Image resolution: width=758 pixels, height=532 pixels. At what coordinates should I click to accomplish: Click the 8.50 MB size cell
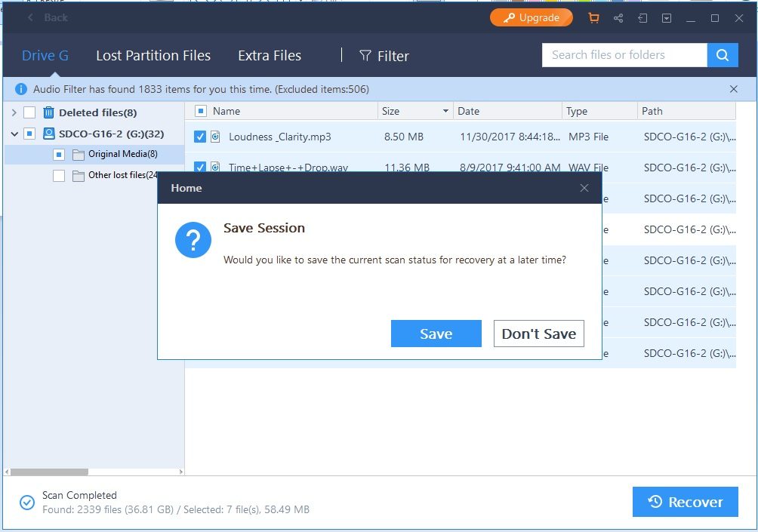pos(404,137)
